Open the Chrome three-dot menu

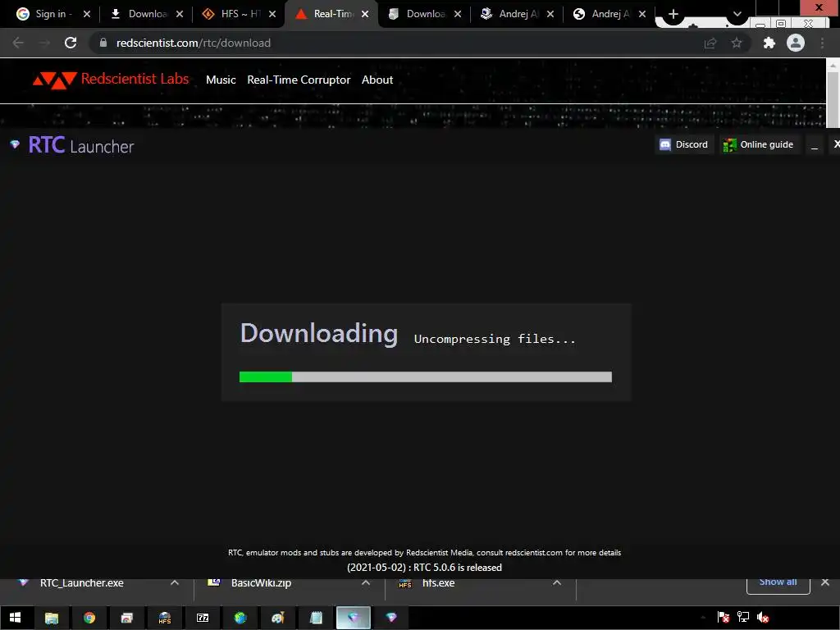(822, 43)
